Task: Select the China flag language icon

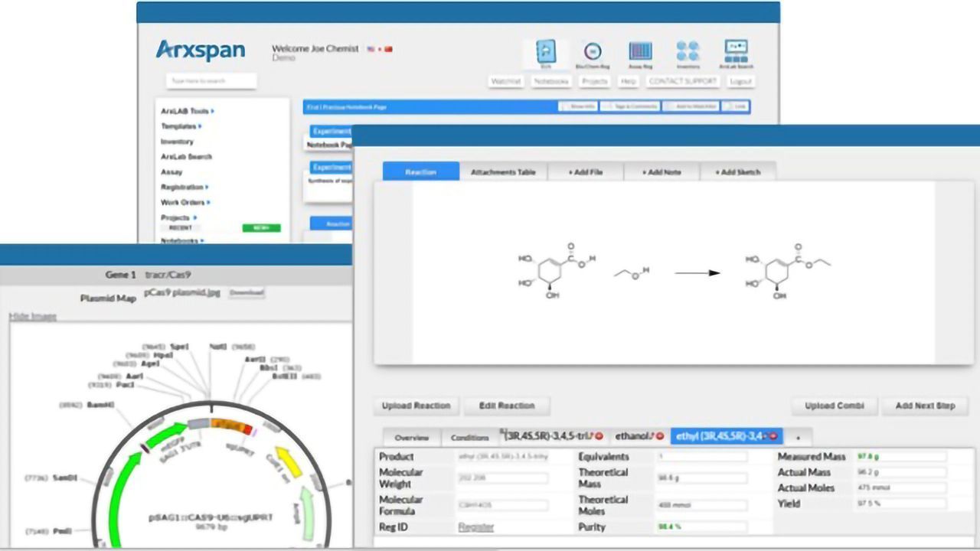Action: pyautogui.click(x=388, y=49)
